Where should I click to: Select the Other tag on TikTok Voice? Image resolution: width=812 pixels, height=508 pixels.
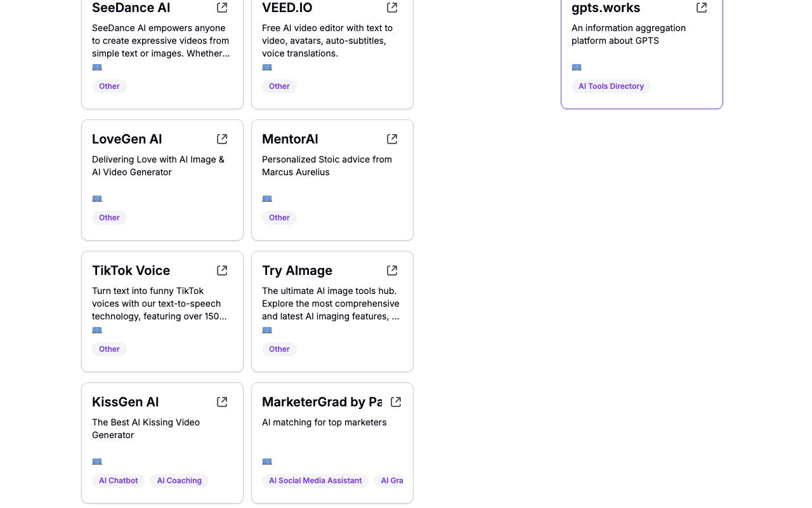109,349
